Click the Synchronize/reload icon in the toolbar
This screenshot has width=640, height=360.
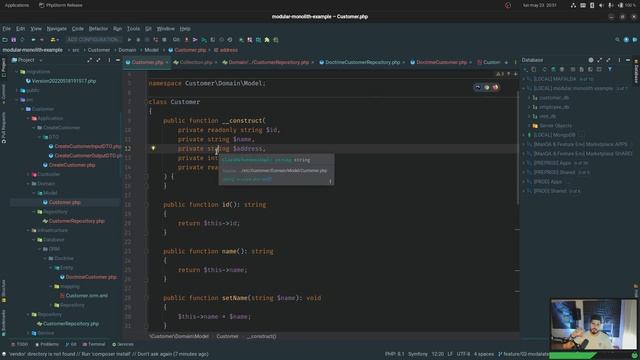[22, 40]
